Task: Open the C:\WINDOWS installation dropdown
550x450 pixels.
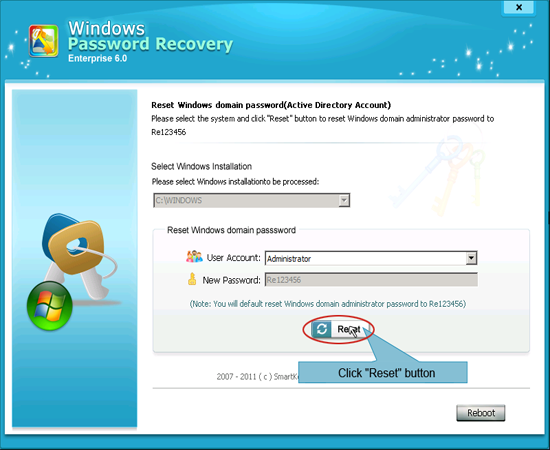Action: point(251,200)
